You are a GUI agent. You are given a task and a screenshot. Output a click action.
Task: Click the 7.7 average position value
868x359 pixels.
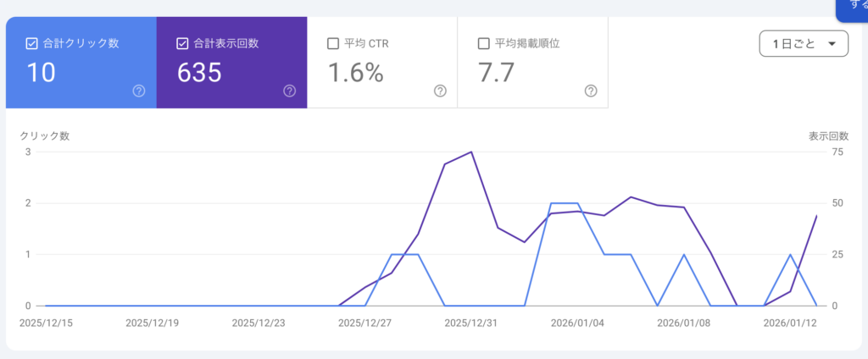click(x=496, y=74)
